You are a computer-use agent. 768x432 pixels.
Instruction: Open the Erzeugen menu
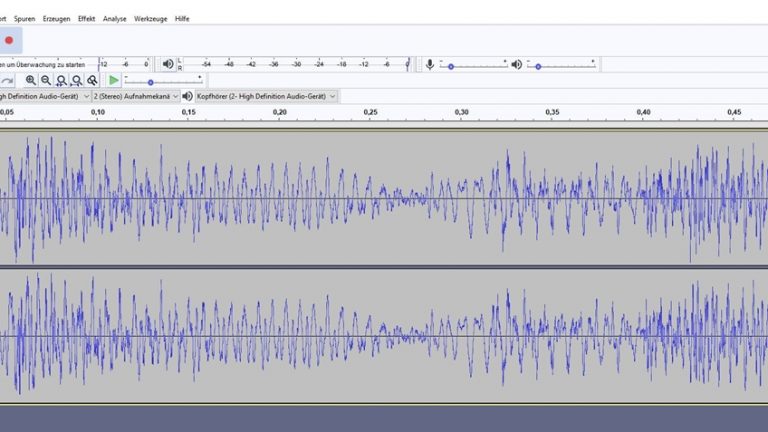click(x=56, y=19)
